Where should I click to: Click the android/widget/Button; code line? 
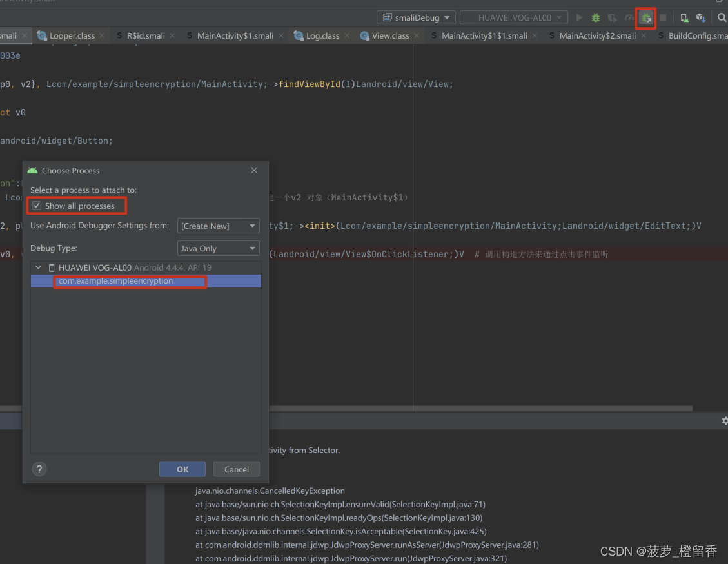click(56, 141)
